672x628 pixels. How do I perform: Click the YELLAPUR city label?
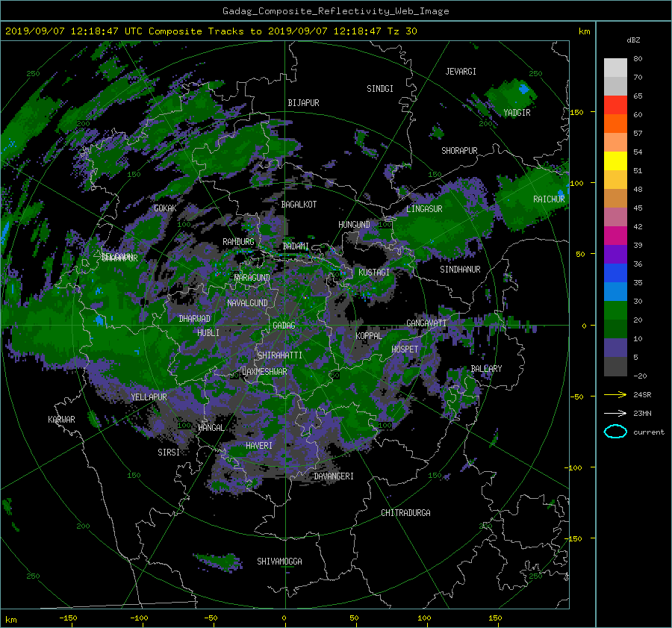click(x=149, y=397)
